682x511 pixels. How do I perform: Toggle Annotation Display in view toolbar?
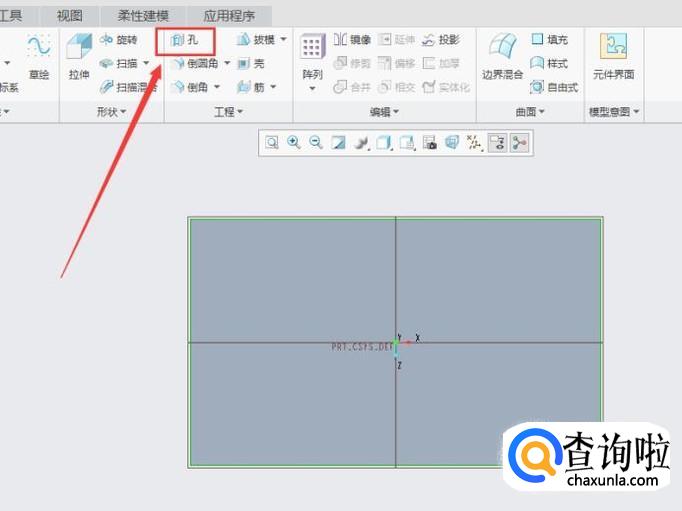(497, 143)
